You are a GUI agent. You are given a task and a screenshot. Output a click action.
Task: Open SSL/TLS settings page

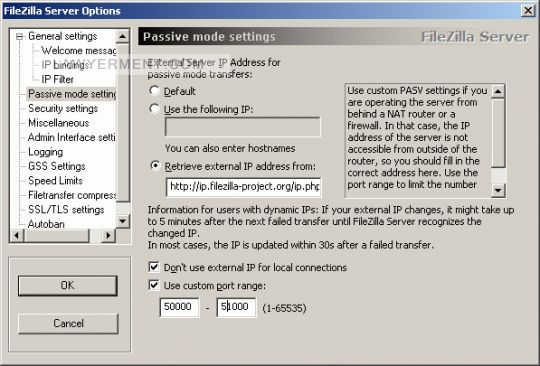(66, 210)
